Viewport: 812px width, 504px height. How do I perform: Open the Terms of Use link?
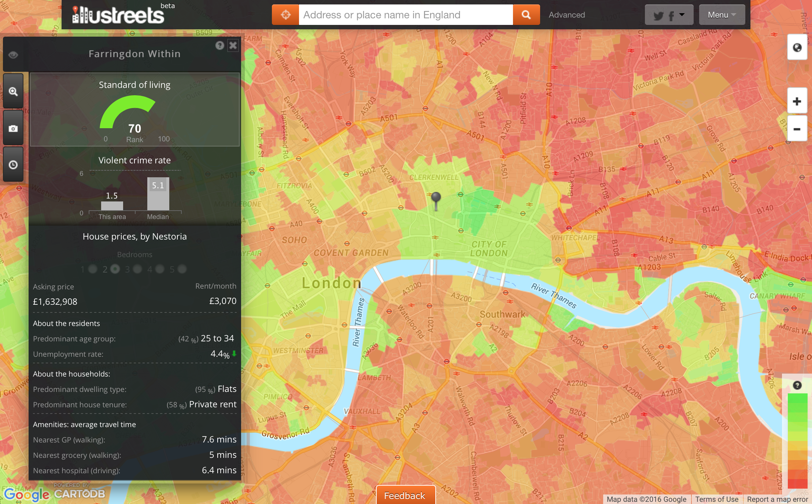click(x=716, y=499)
